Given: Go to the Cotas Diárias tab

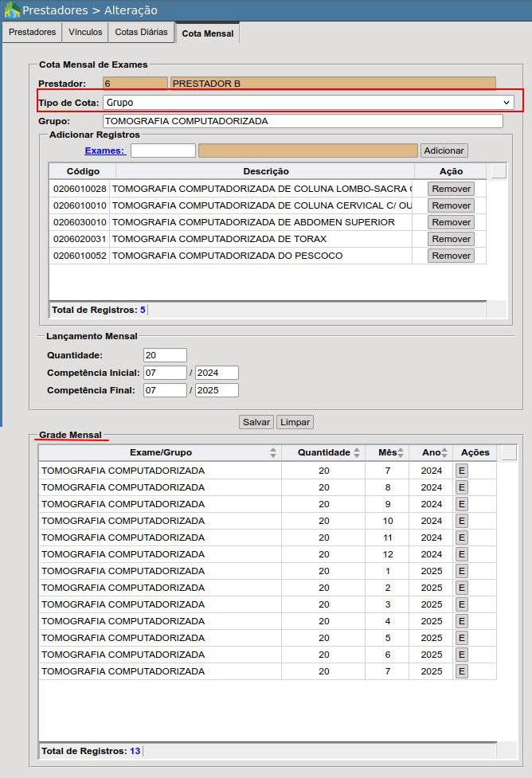Looking at the screenshot, I should click(x=142, y=33).
